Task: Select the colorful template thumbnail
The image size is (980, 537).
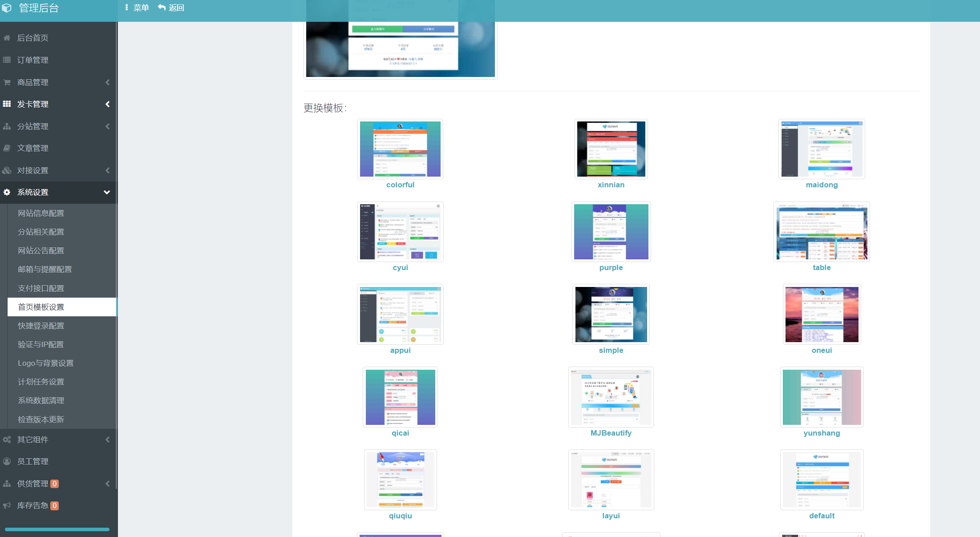Action: [400, 149]
